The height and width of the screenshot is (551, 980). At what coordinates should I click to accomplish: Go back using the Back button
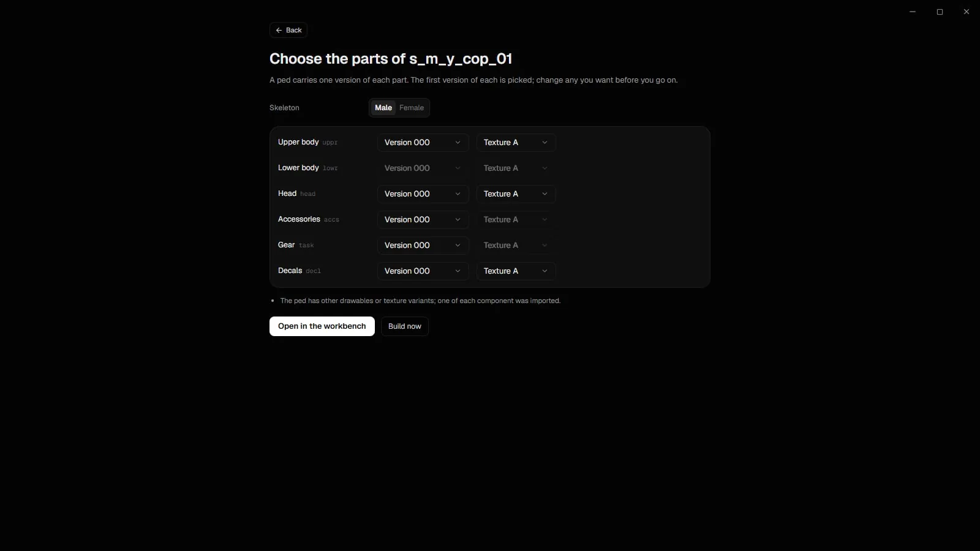pyautogui.click(x=288, y=30)
